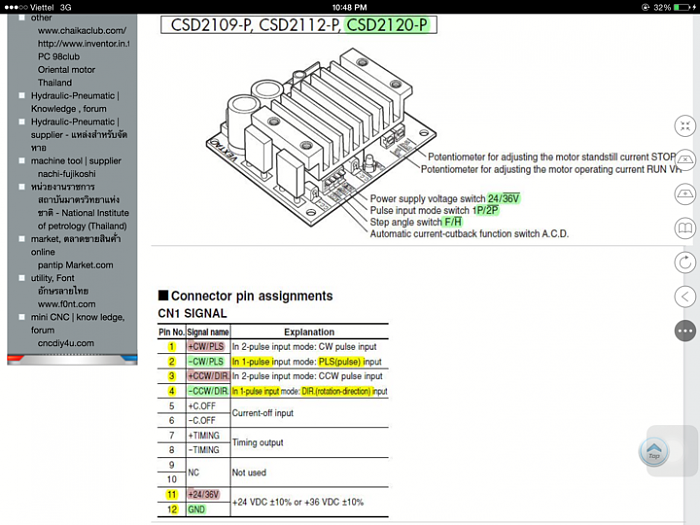Open the utility, Font category
The width and height of the screenshot is (700, 525).
53,278
